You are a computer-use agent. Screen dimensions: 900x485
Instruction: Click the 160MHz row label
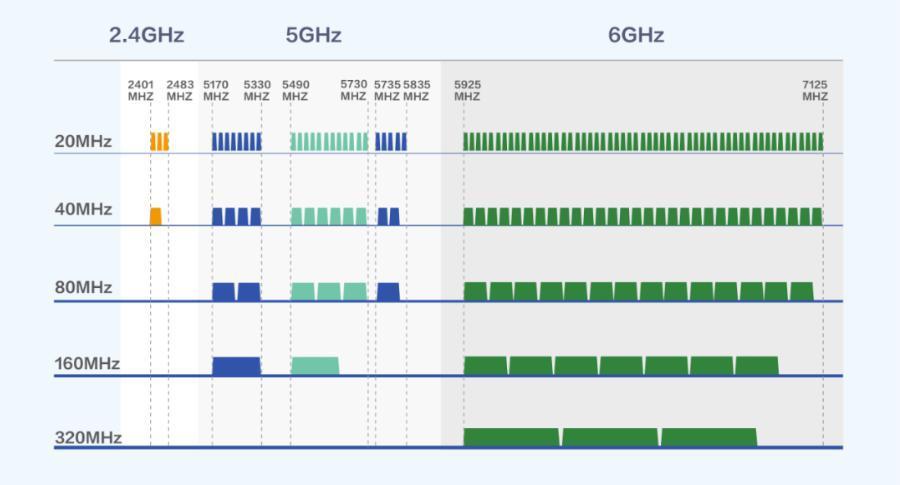click(87, 363)
